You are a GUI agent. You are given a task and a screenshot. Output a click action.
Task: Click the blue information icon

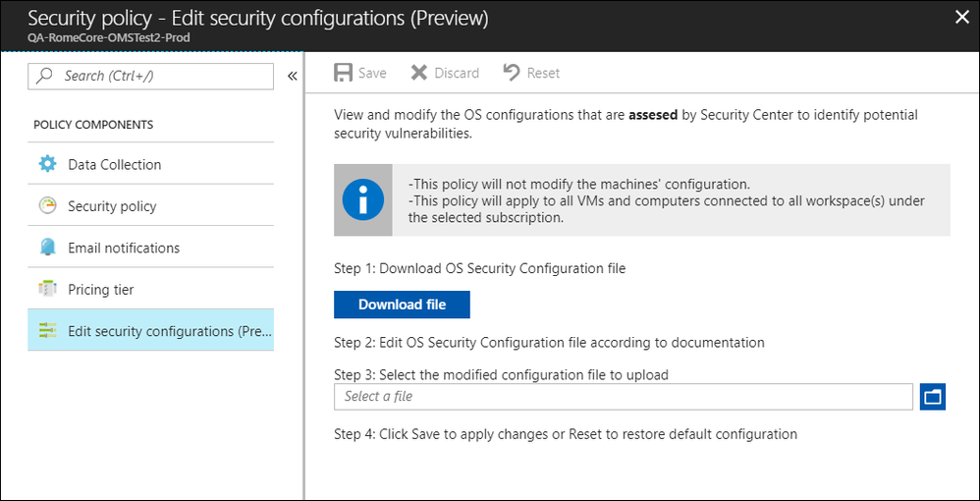click(x=363, y=199)
